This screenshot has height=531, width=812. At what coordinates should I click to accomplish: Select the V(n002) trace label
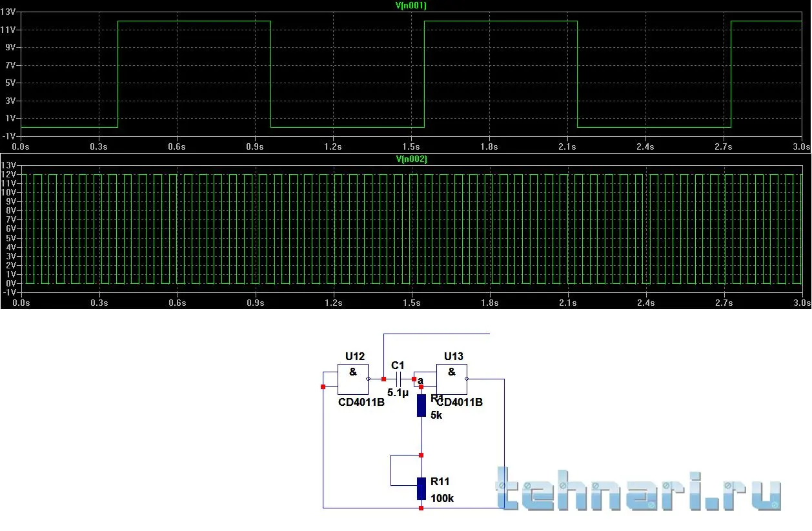pos(411,159)
